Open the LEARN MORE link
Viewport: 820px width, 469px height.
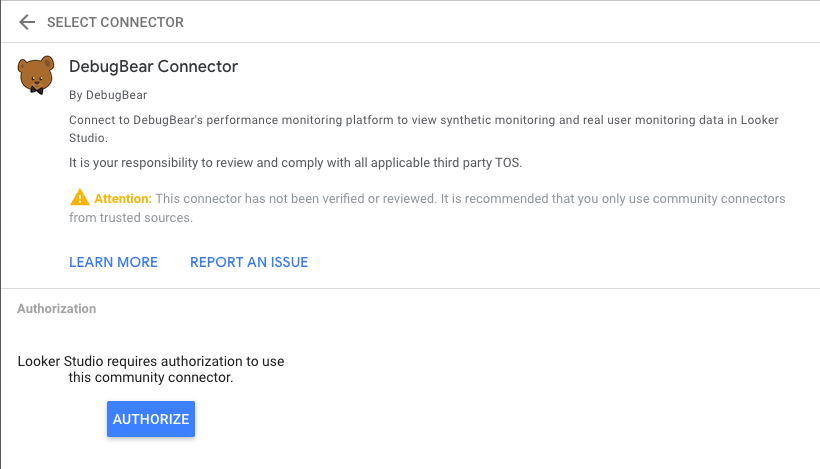[113, 262]
